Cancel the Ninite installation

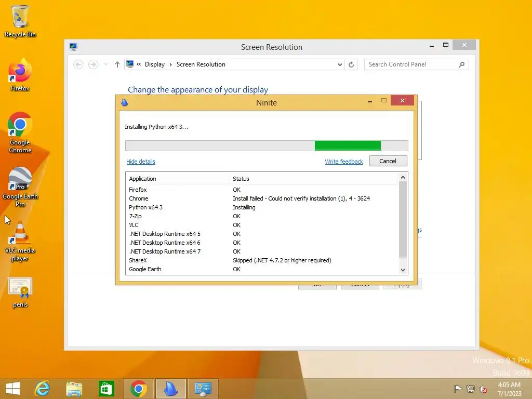click(388, 161)
